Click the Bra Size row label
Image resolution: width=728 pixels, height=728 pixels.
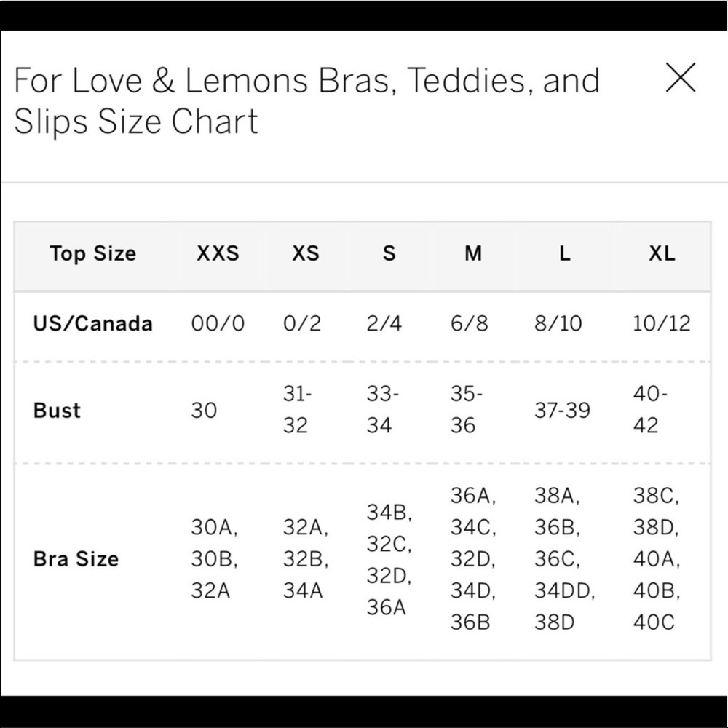[x=76, y=559]
